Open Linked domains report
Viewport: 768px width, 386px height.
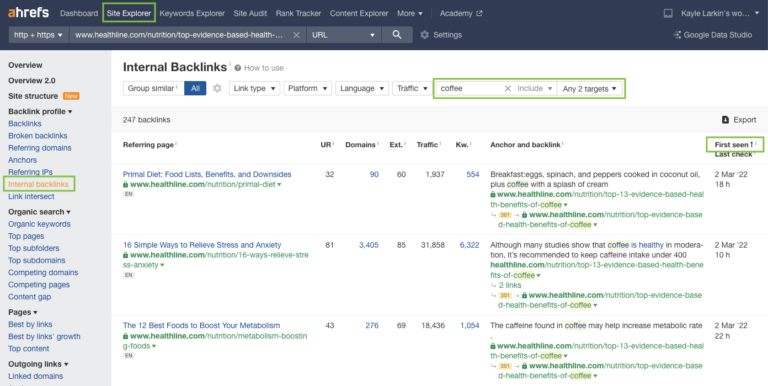pyautogui.click(x=35, y=376)
